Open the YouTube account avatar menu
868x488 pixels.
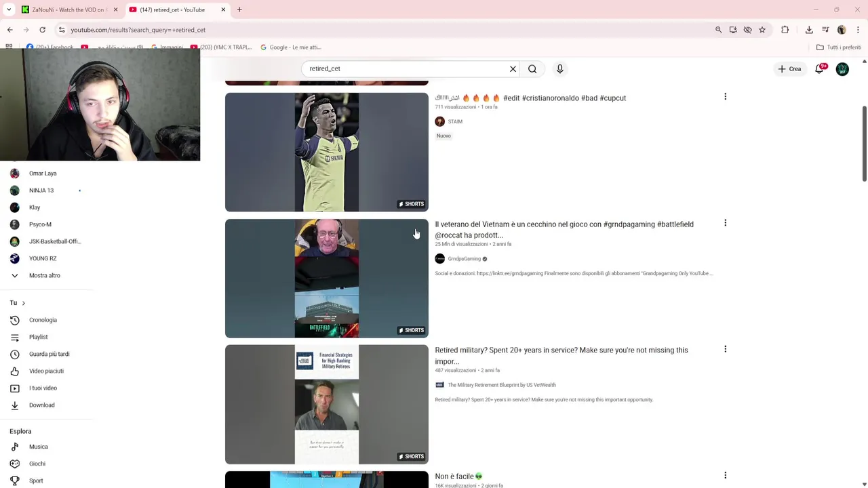pyautogui.click(x=842, y=69)
